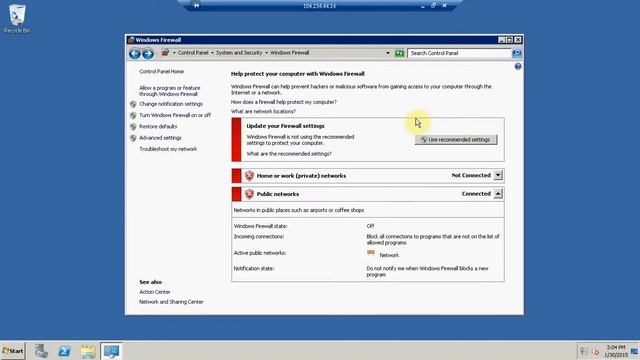640x360 pixels.
Task: Open Allow a program or feature through Windows Firewall
Action: click(x=170, y=91)
